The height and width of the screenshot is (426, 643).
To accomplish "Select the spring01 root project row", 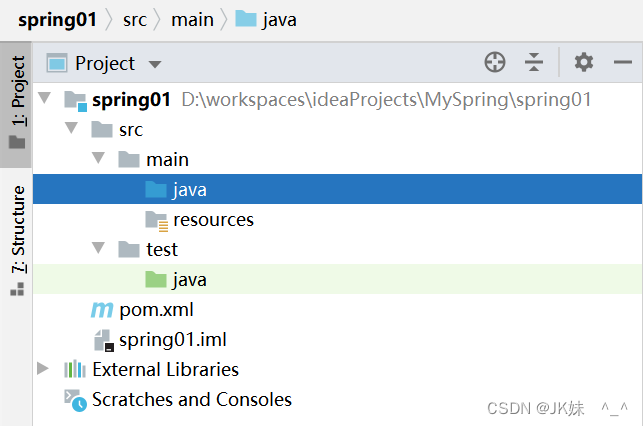I will (337, 100).
